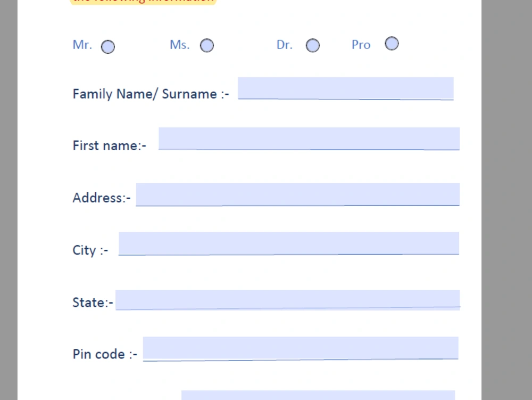This screenshot has height=400, width=532.
Task: Click inside the City field
Action: [290, 243]
